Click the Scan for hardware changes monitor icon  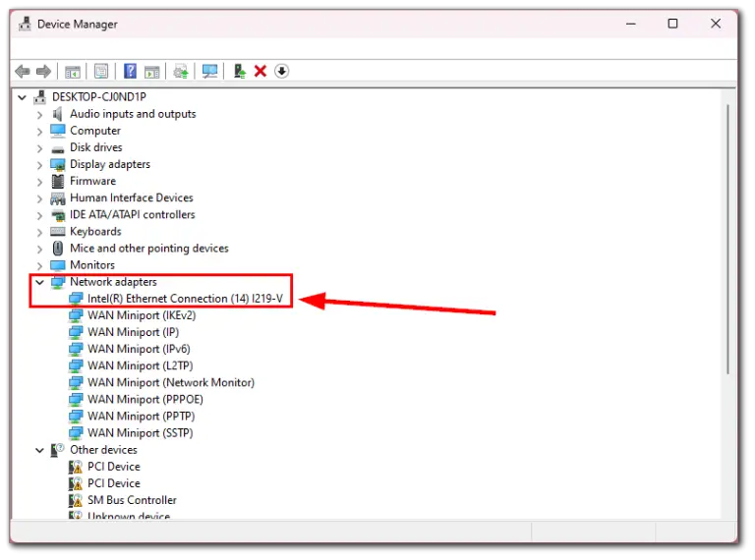tap(210, 72)
